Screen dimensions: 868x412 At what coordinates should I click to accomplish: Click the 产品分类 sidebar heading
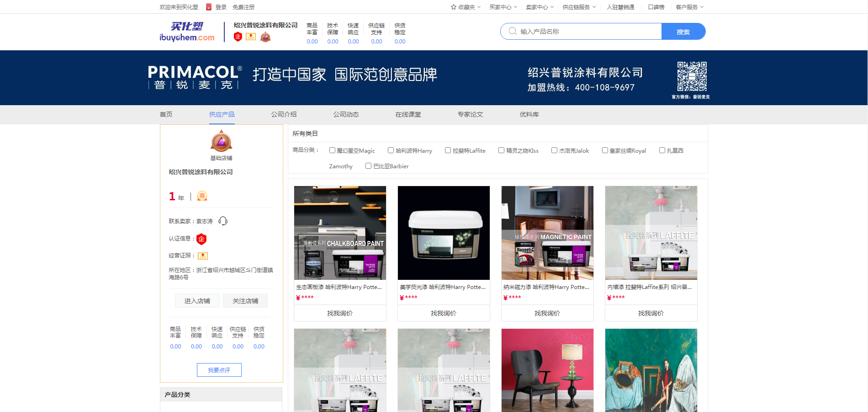177,395
